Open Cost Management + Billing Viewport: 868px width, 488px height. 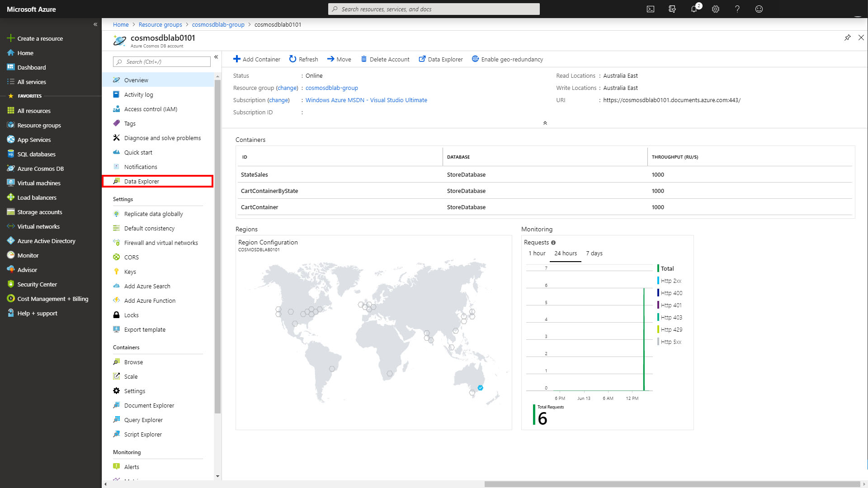coord(48,299)
